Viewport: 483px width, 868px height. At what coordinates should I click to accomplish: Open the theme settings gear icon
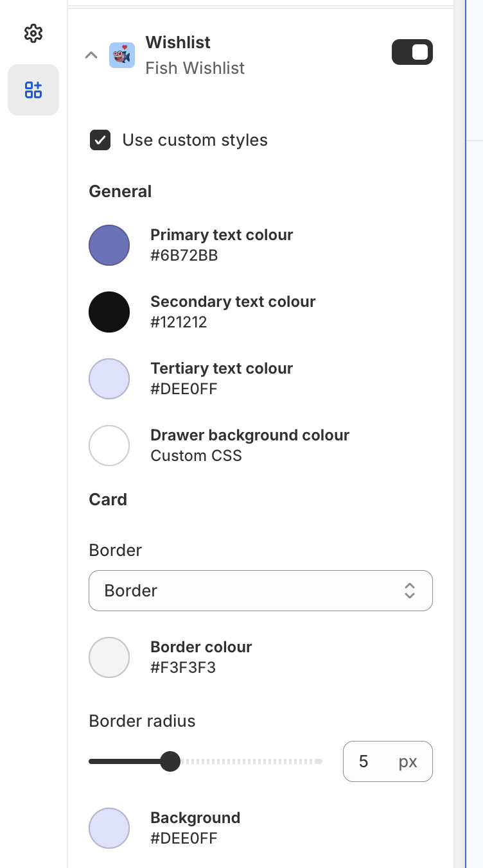[33, 33]
